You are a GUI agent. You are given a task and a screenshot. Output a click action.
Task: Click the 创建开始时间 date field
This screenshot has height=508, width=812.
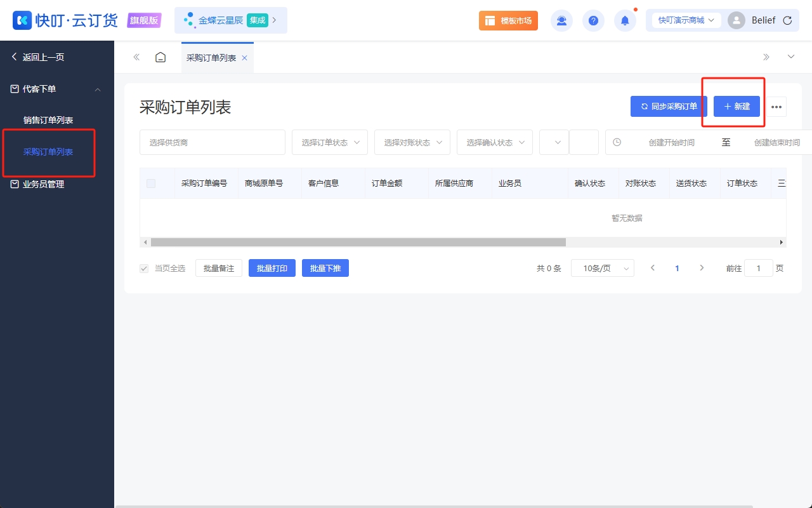tap(671, 143)
